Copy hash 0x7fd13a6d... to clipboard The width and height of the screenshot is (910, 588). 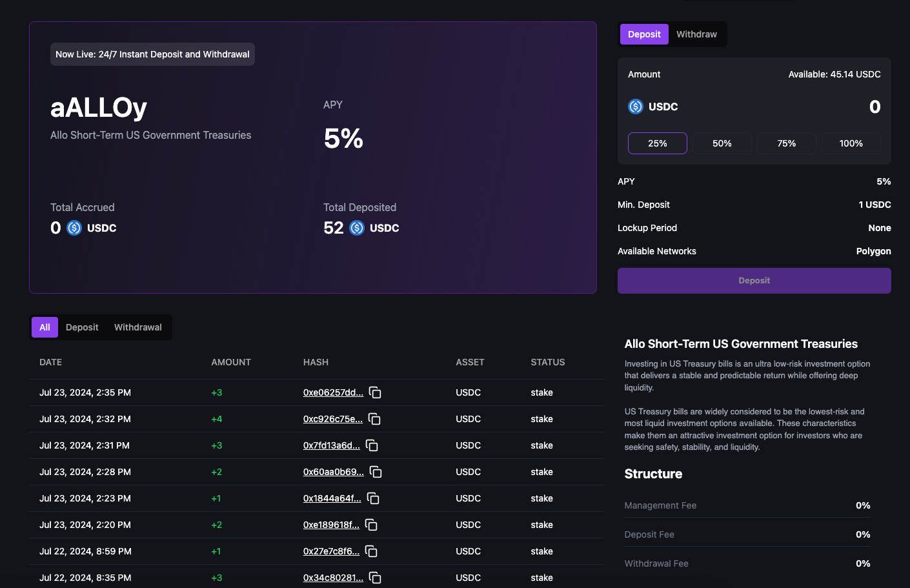click(372, 445)
